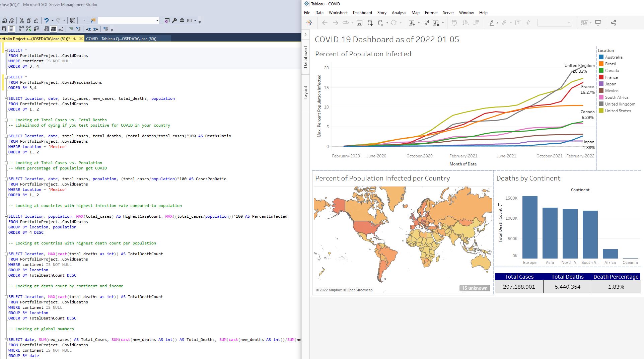The image size is (644, 359).
Task: Open the Toolbox icon in SSMS toolbar
Action: click(182, 20)
